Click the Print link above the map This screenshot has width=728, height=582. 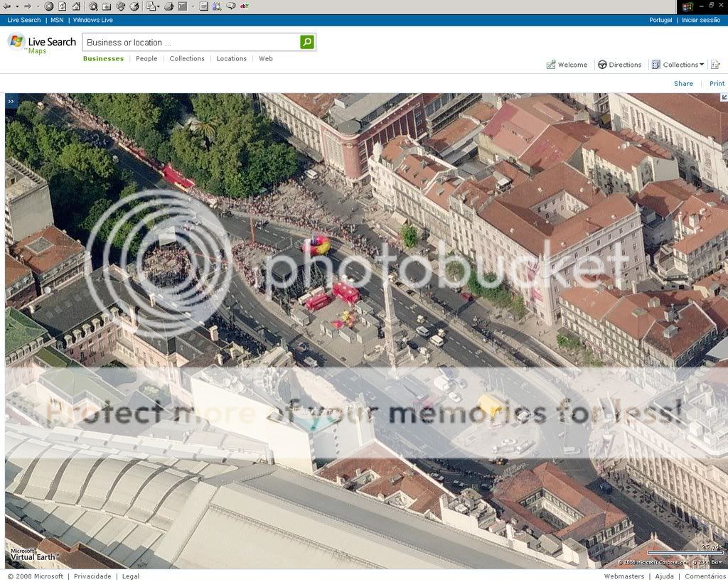pos(717,84)
